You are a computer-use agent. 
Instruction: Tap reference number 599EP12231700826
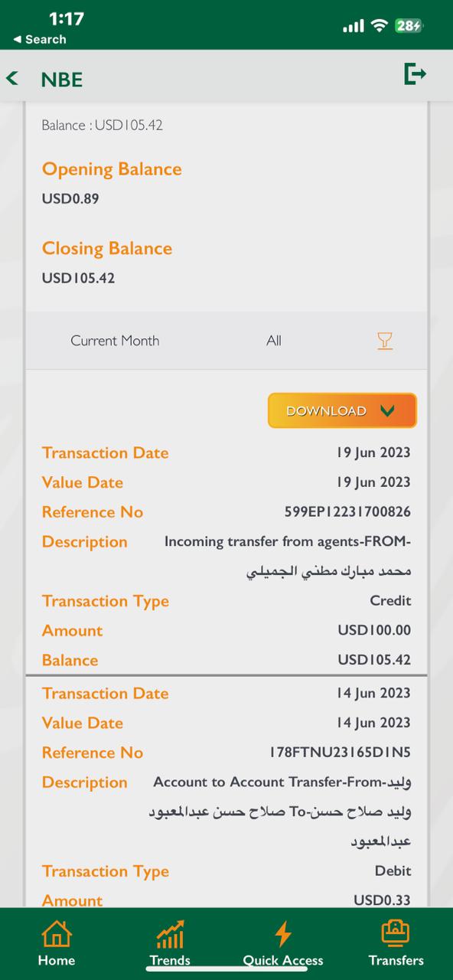click(347, 512)
